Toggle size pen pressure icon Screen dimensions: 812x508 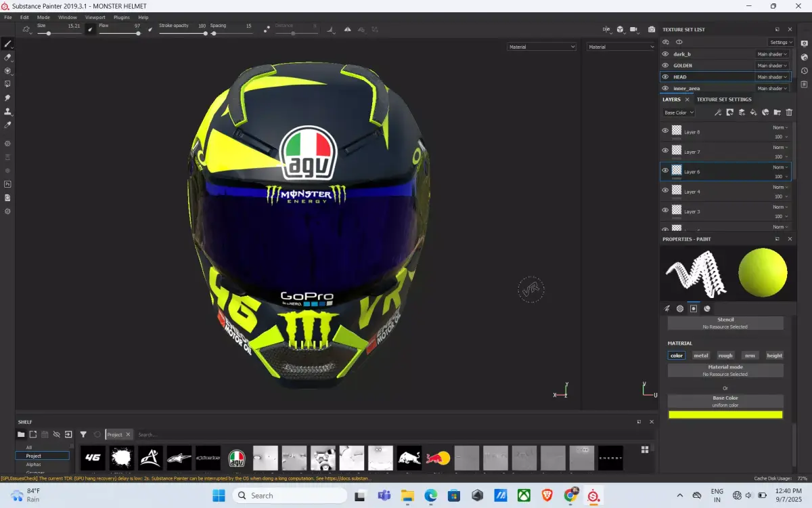[90, 29]
